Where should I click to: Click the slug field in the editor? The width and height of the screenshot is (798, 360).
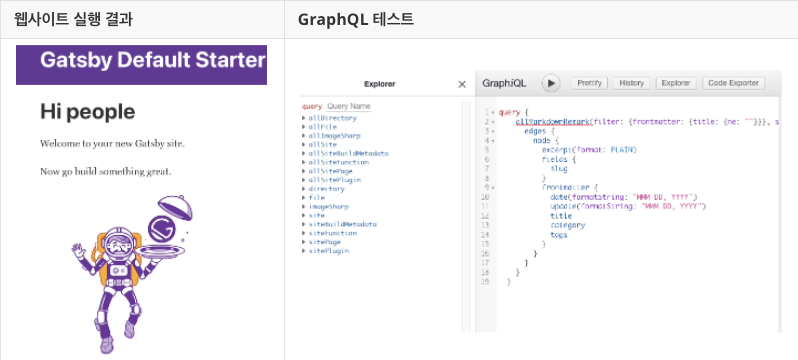point(559,169)
